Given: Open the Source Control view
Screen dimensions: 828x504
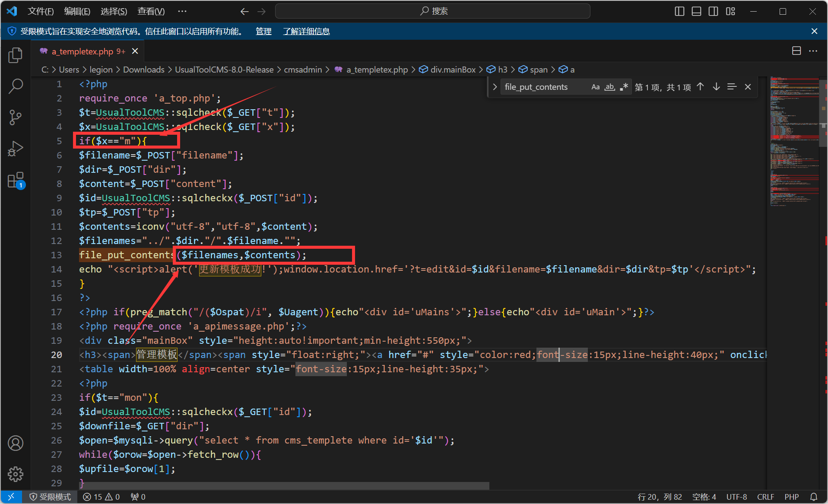Looking at the screenshot, I should pos(16,117).
